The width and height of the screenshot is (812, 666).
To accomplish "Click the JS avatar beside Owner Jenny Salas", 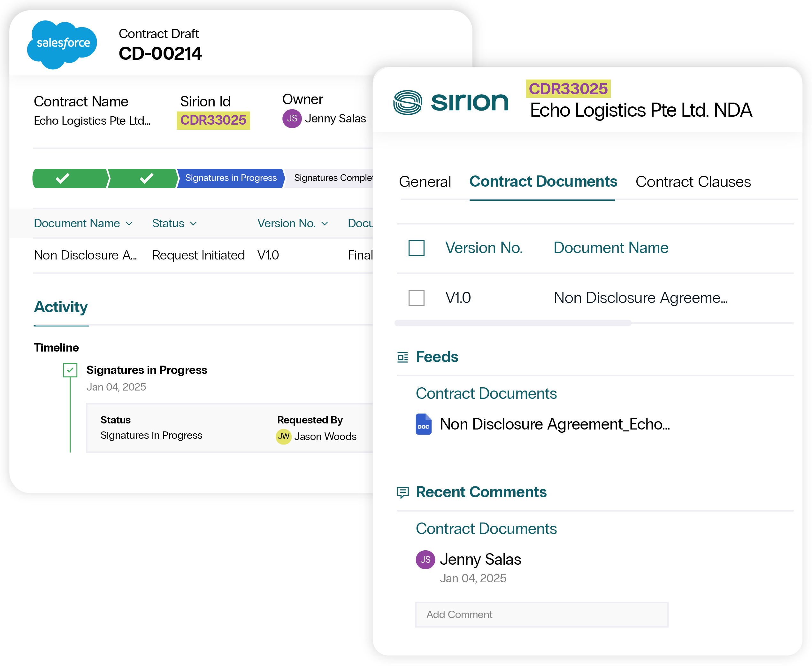I will tap(292, 119).
